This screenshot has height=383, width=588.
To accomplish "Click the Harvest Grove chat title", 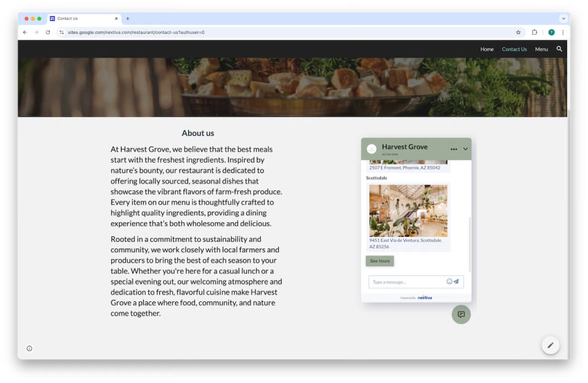I will click(x=405, y=147).
